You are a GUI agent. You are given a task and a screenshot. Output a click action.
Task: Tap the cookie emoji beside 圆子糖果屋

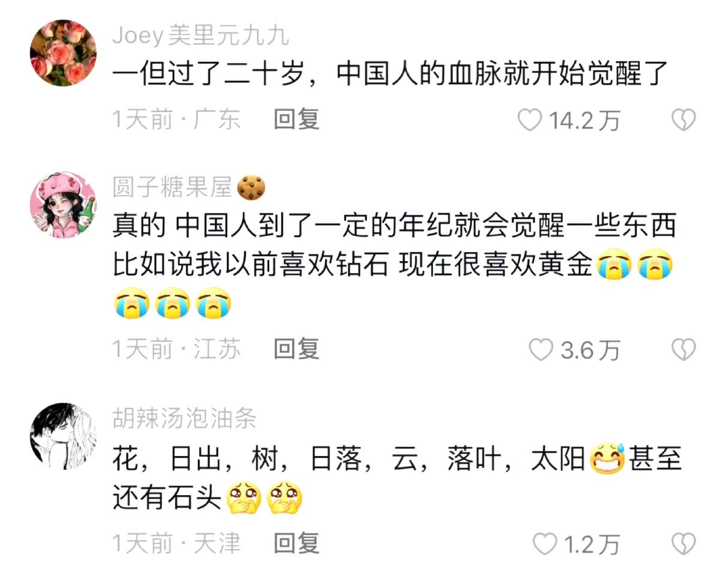(x=251, y=188)
